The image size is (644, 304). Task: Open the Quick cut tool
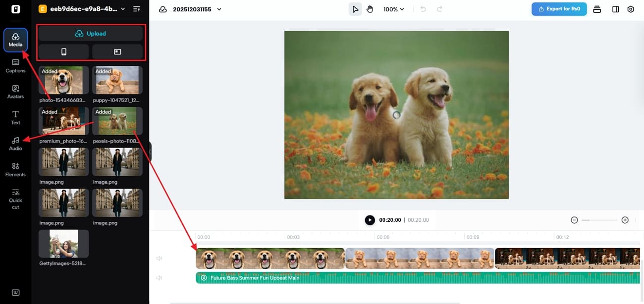point(15,199)
